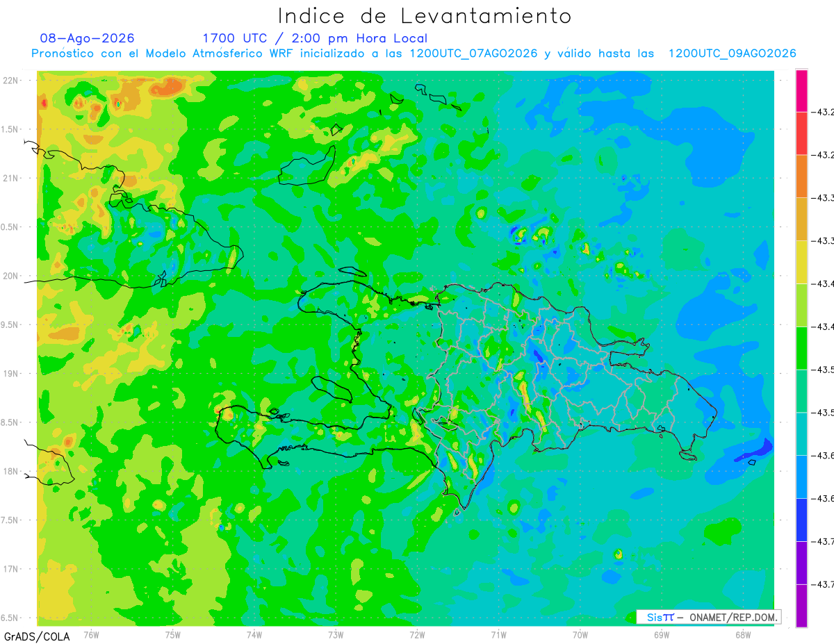
Task: Click the magenta swatch on the color bar
Action: [x=801, y=91]
